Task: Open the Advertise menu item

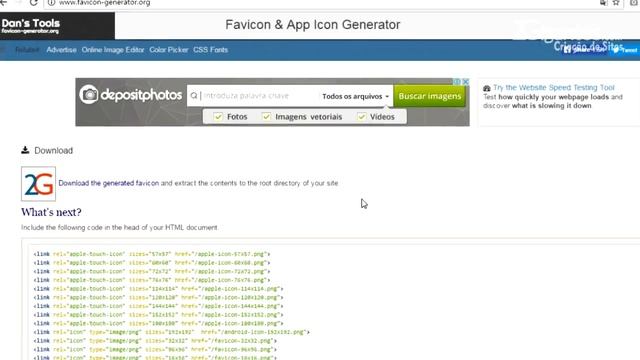Action: click(61, 50)
